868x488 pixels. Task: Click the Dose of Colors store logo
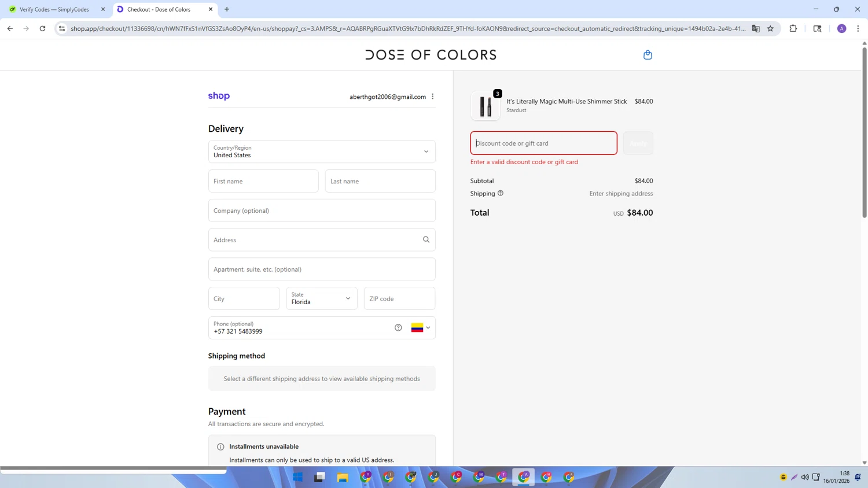[x=431, y=55]
